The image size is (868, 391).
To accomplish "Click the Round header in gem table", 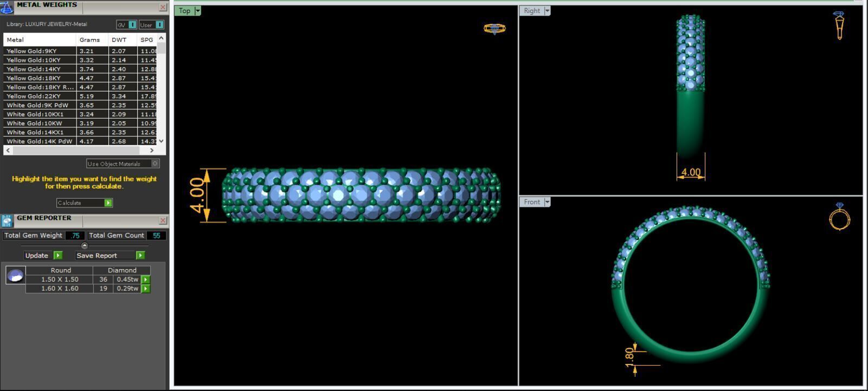I will 61,270.
